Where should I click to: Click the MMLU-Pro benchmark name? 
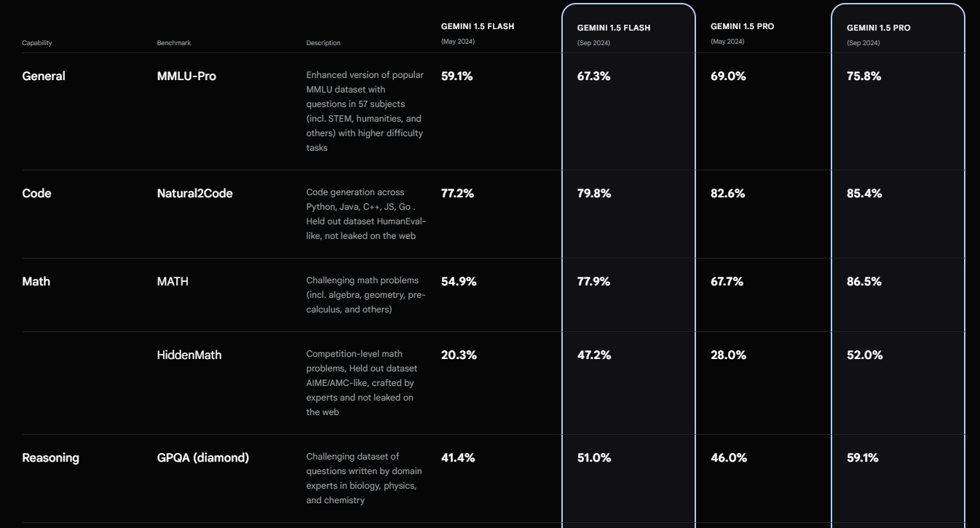coord(186,76)
